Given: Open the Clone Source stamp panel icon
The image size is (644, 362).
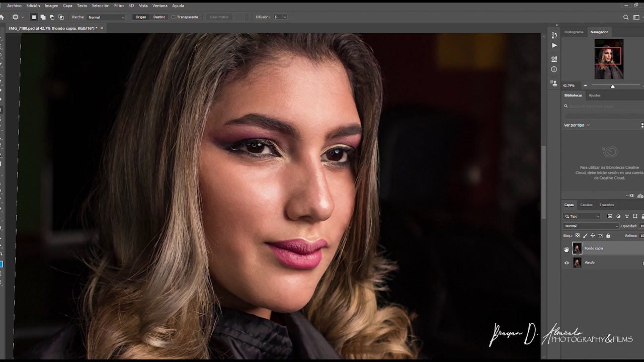Looking at the screenshot, I should tap(554, 83).
